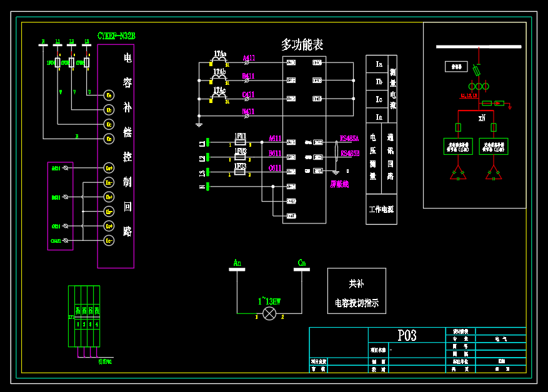Image resolution: width=548 pixels, height=392 pixels.
Task: Click the green N input terminal bar
Action: click(207, 187)
